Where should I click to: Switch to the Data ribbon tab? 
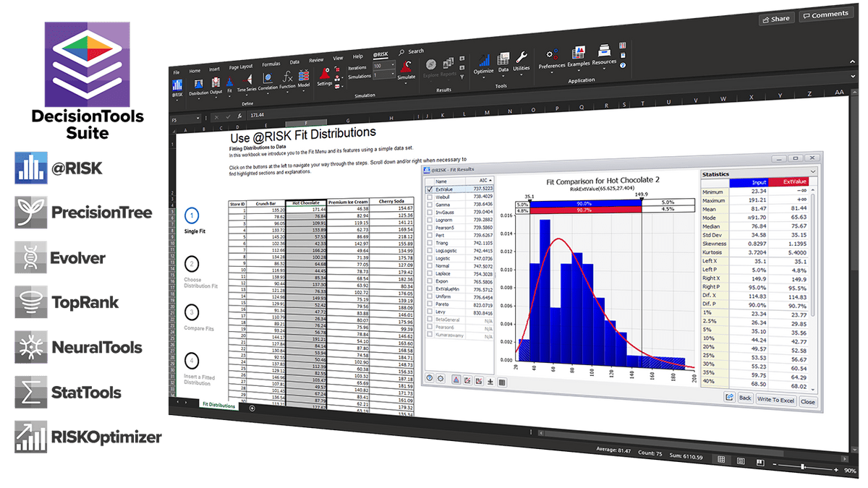(x=294, y=61)
